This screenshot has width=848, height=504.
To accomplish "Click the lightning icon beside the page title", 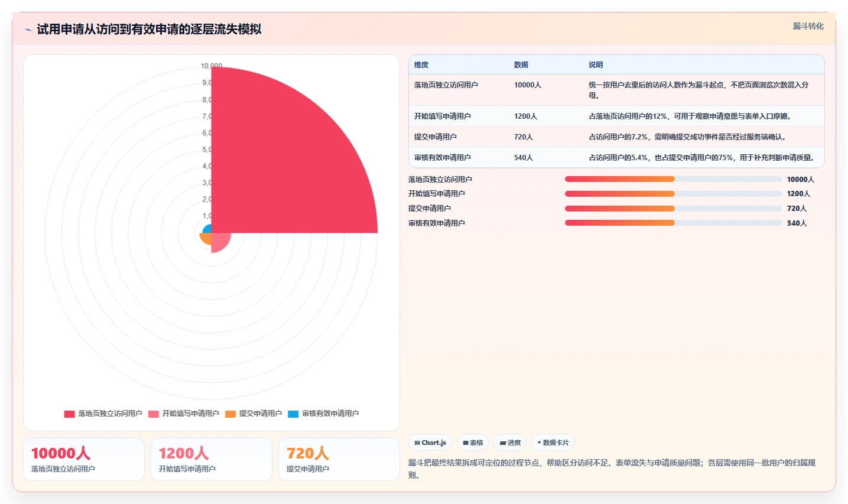I will (28, 30).
